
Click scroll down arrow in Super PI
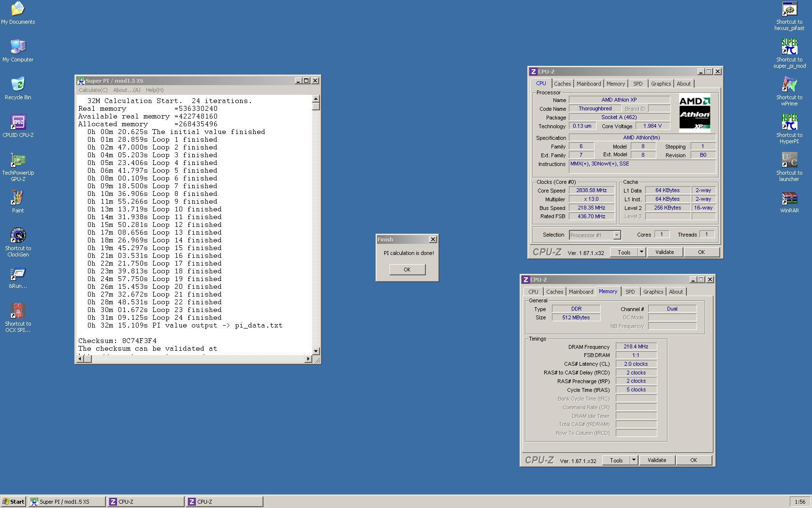(x=316, y=351)
